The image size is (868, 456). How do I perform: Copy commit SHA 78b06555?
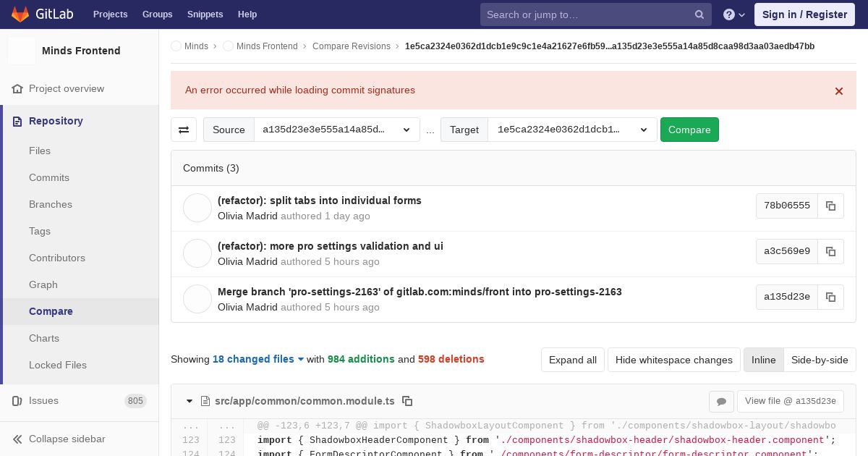[x=831, y=206]
